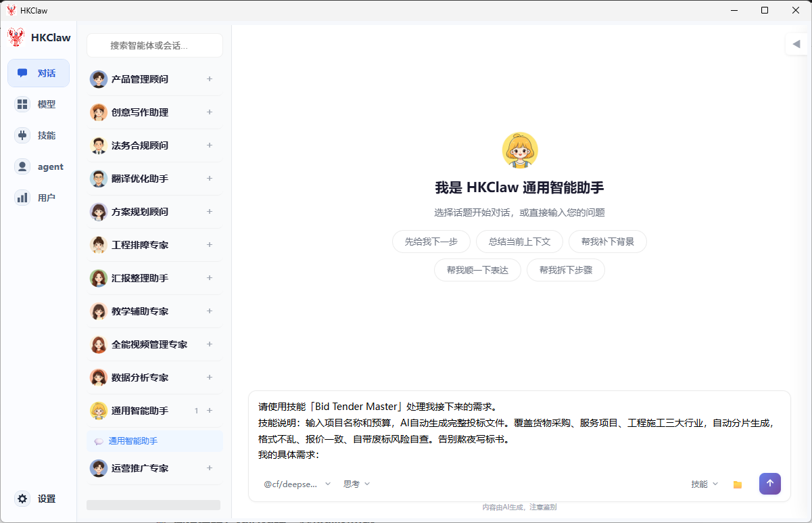The width and height of the screenshot is (812, 523).
Task: Add a new chat for 汇报整理助手
Action: (210, 278)
